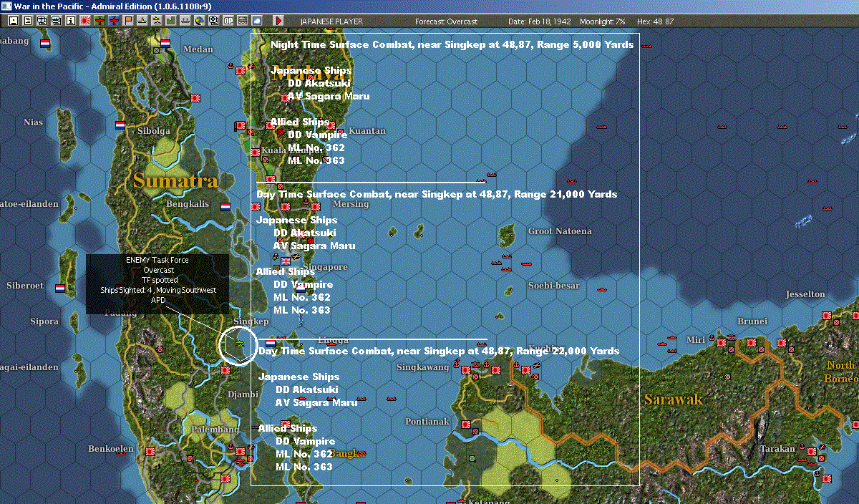Toggle the weather cloud icon

pyautogui.click(x=257, y=21)
